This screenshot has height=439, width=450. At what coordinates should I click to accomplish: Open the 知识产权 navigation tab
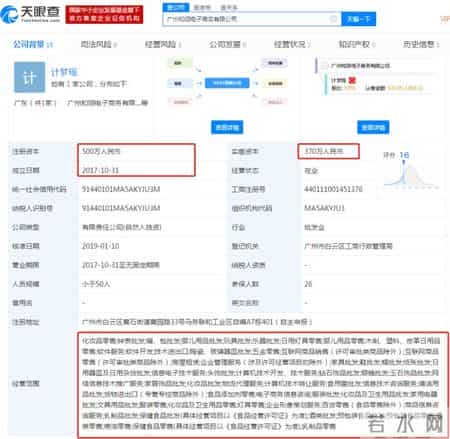click(x=357, y=44)
